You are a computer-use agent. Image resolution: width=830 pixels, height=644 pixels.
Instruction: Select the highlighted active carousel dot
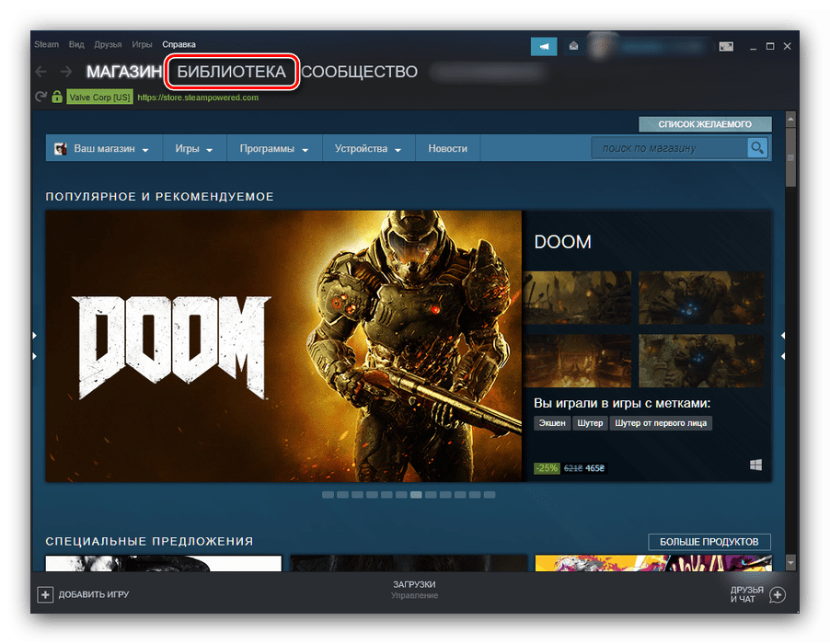coord(416,495)
